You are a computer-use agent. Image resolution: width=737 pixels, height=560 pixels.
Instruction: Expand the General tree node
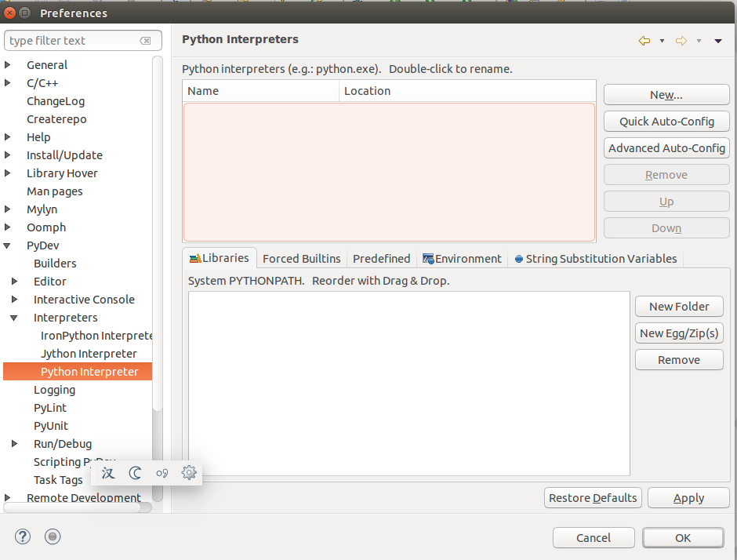coord(7,64)
